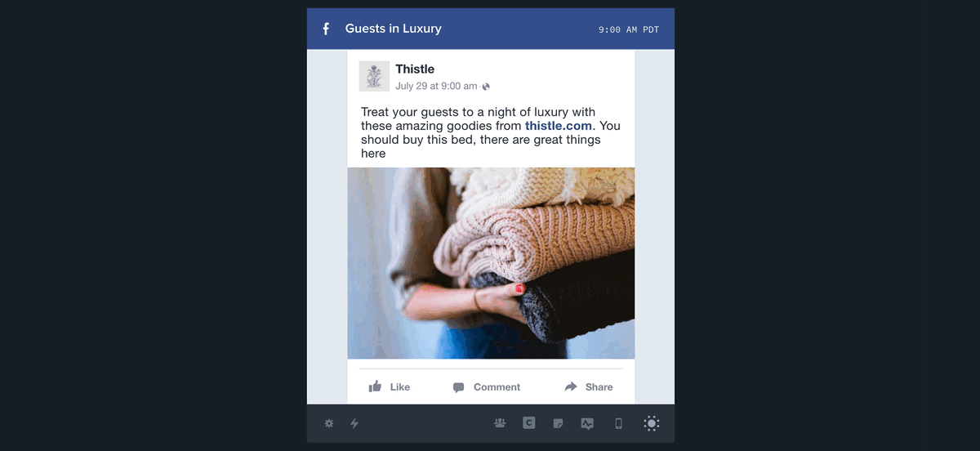Click the thumbs-up Like button
Screen dimensions: 980x451
click(390, 386)
